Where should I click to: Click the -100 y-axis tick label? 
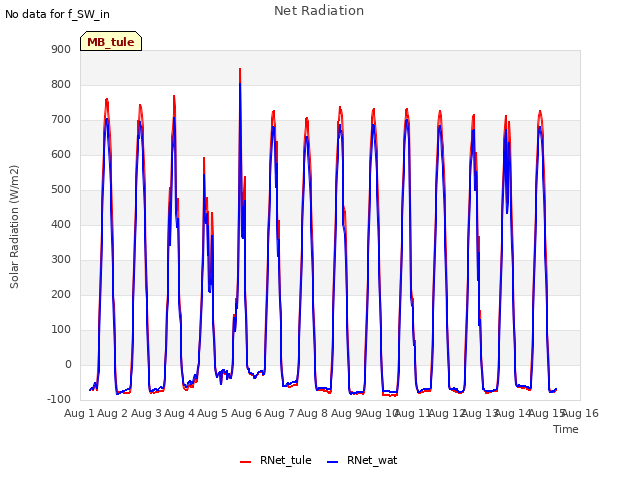pos(59,399)
